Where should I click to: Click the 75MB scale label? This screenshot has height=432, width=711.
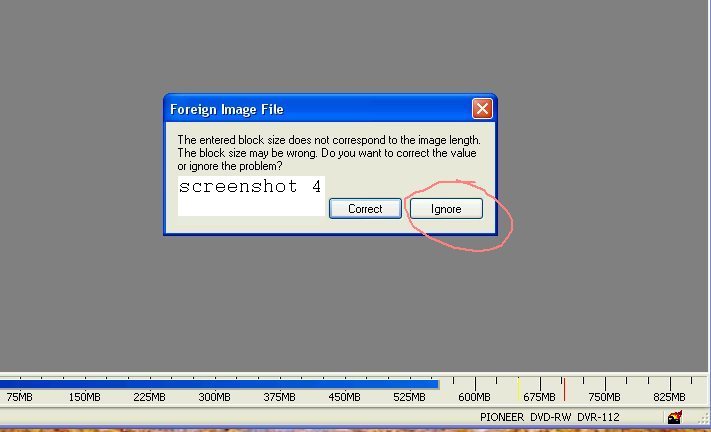[19, 397]
